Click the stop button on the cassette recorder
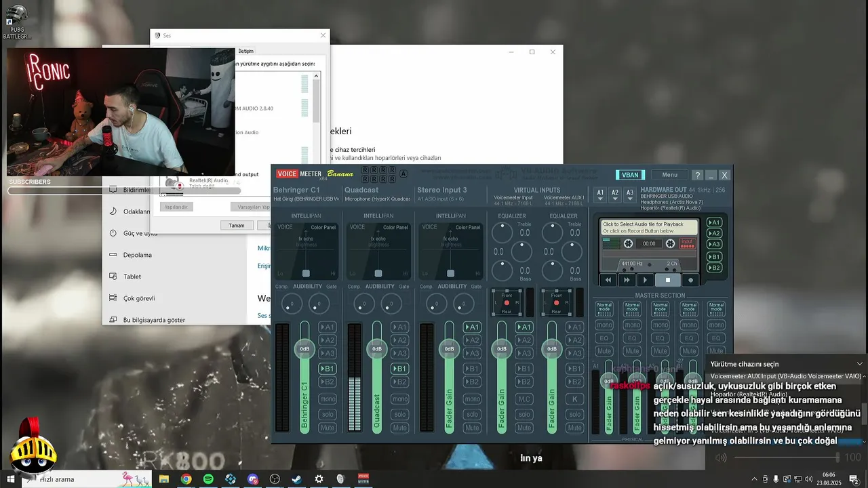 point(667,280)
